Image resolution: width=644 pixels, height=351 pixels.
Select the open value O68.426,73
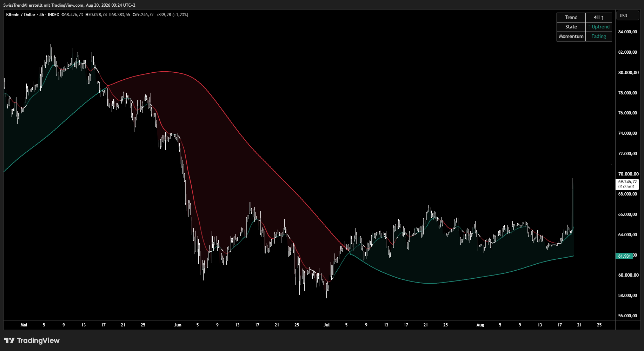[72, 15]
